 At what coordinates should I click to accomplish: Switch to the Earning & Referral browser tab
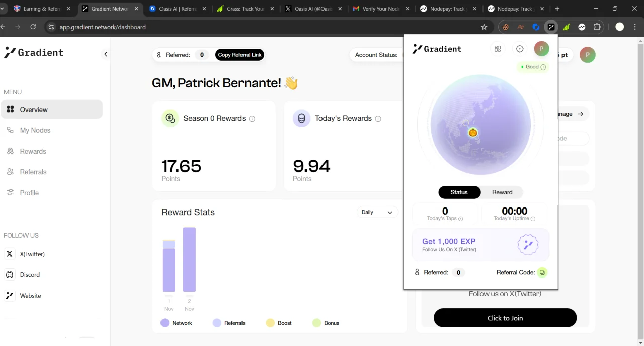click(42, 9)
